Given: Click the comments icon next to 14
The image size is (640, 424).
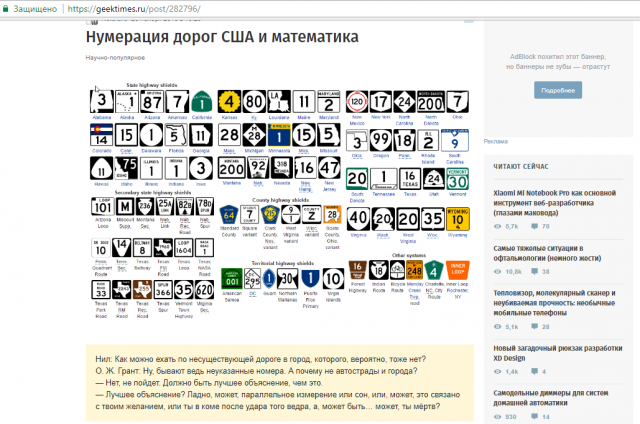Looking at the screenshot, I should [534, 417].
